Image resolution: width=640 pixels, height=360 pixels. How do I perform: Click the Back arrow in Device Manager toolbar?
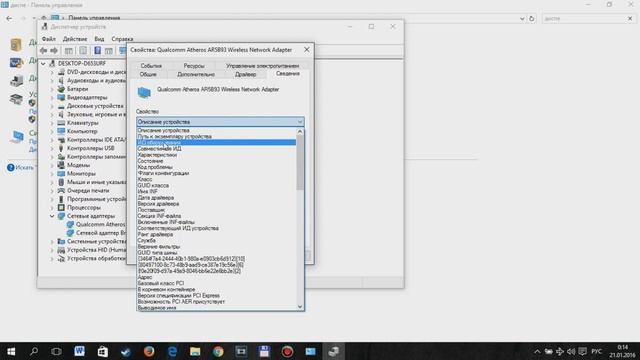tap(44, 51)
